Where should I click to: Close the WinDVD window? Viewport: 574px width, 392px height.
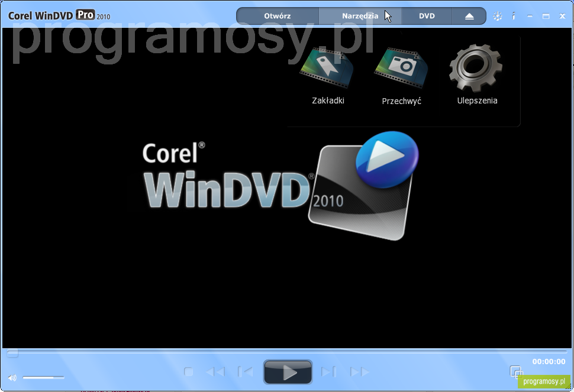[563, 16]
